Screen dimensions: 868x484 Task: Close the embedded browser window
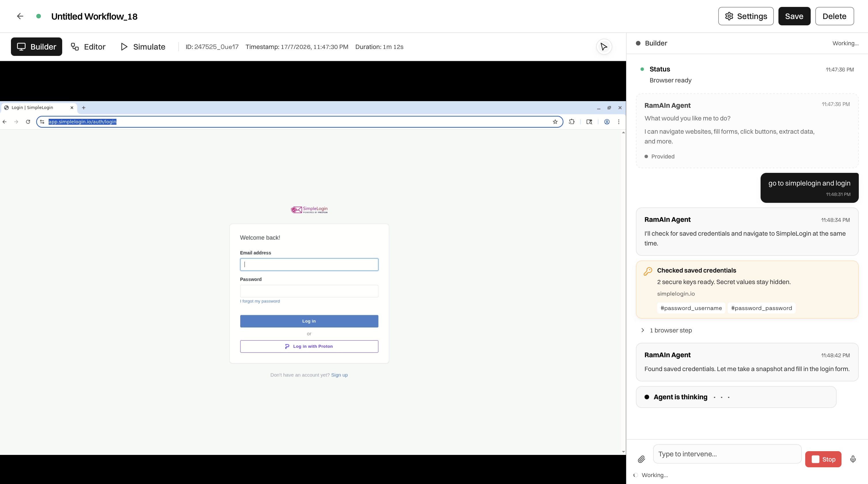(x=620, y=108)
